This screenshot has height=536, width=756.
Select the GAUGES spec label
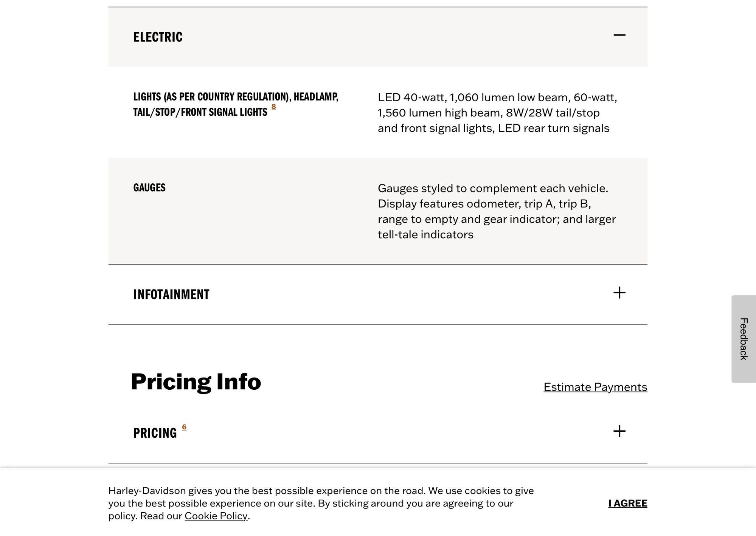pos(149,188)
